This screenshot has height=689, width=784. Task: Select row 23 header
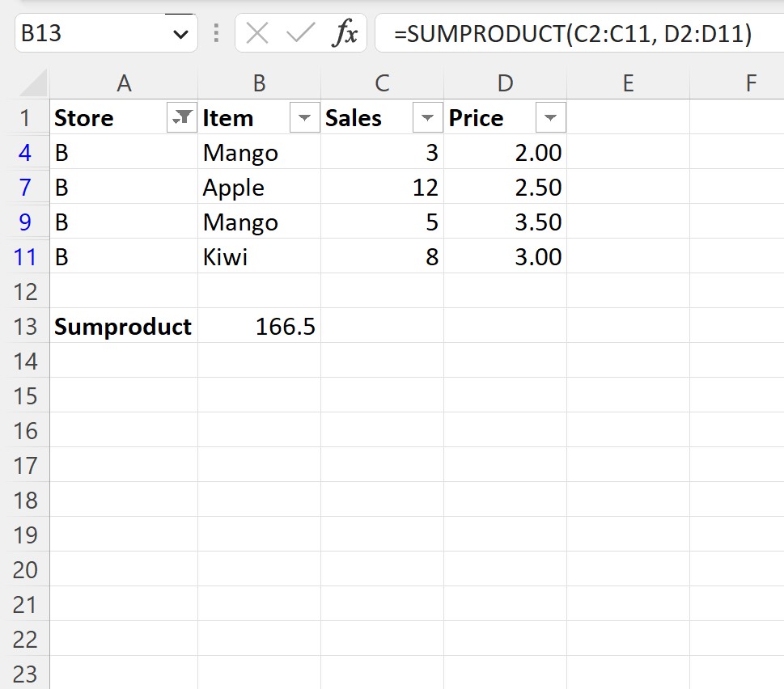point(25,674)
